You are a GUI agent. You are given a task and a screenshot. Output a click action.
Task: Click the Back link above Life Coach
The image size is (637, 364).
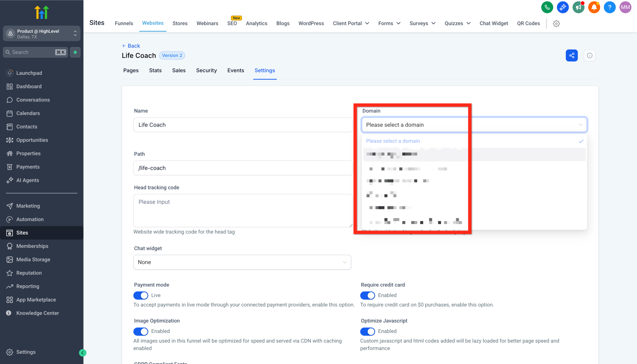[x=131, y=45]
